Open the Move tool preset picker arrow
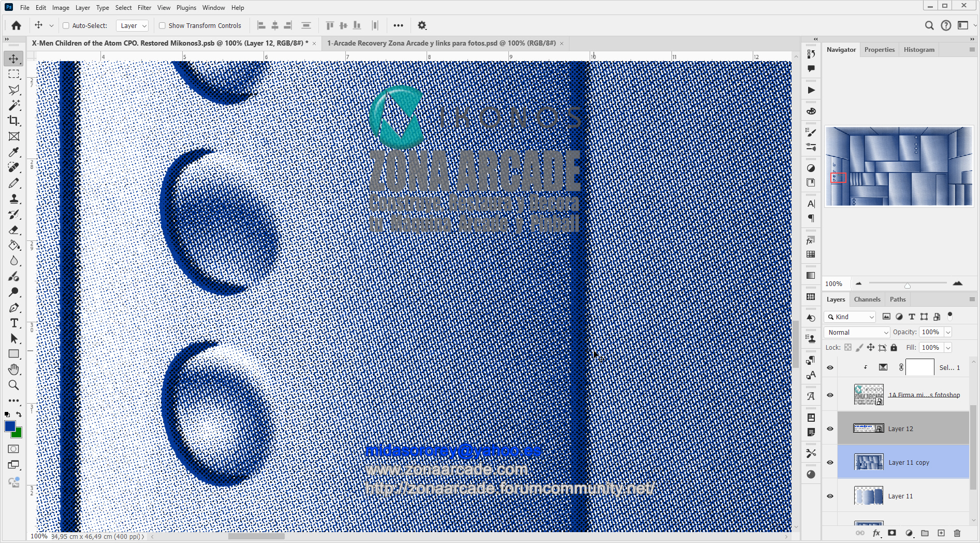980x543 pixels. pos(51,25)
